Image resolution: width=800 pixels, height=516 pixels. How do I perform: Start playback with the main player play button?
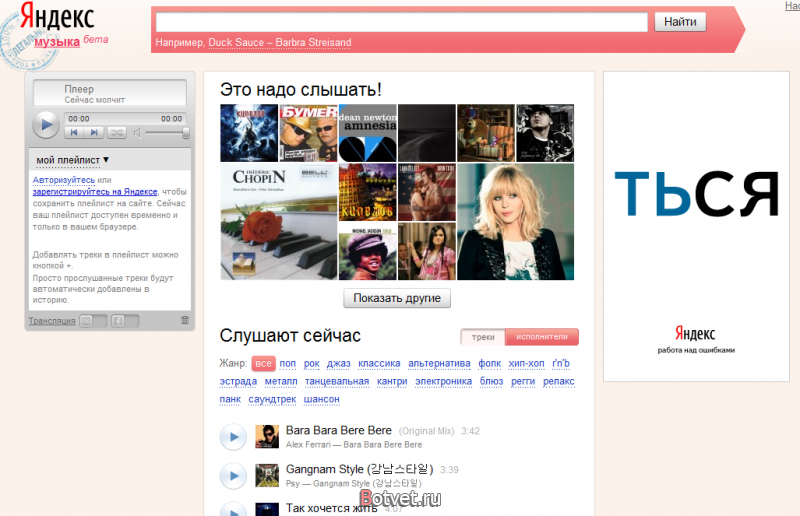point(46,125)
